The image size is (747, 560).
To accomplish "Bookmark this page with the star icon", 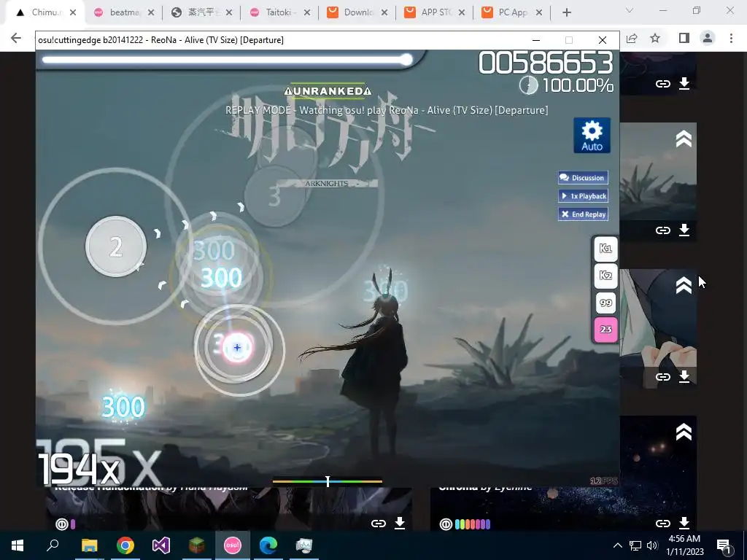I will tap(655, 38).
